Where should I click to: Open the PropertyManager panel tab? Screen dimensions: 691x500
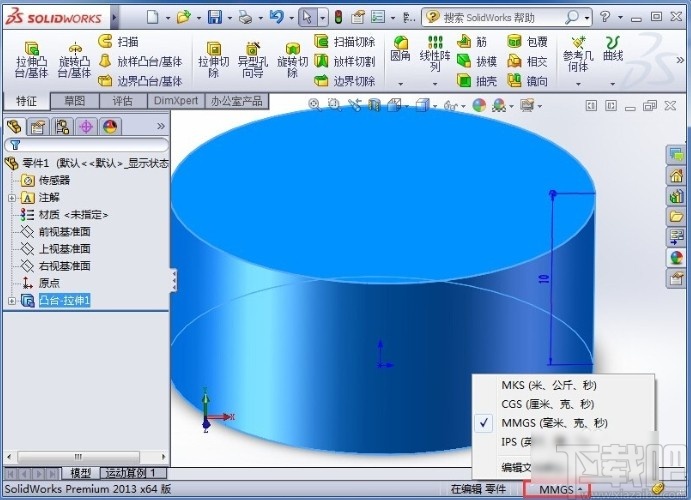pos(38,127)
